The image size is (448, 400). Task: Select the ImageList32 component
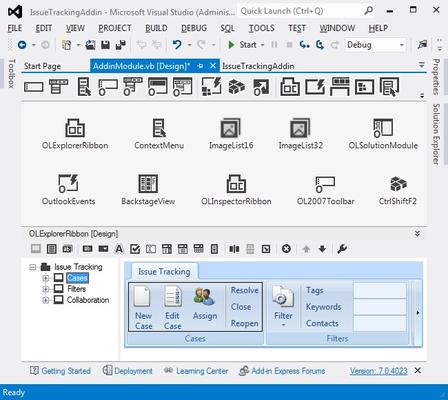[300, 134]
